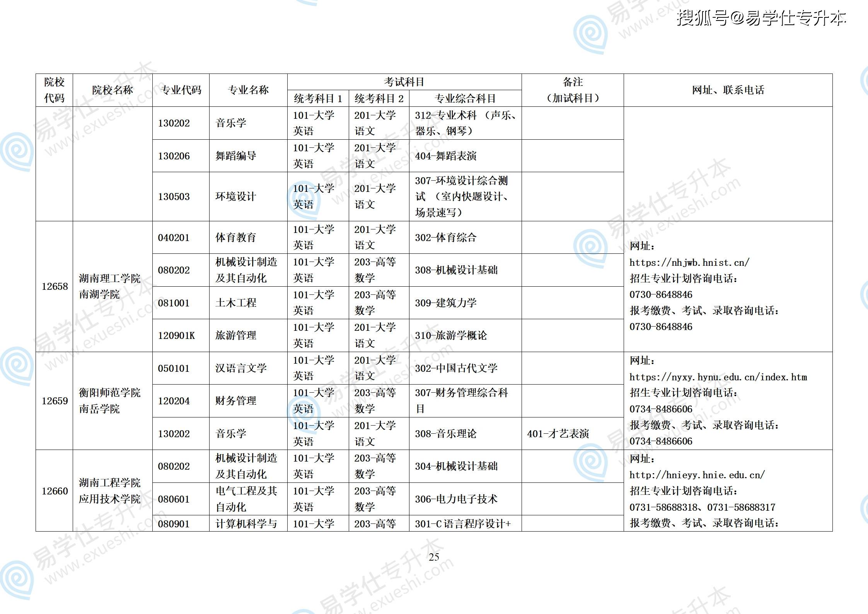
Task: Select the major code 050101
Action: (174, 369)
